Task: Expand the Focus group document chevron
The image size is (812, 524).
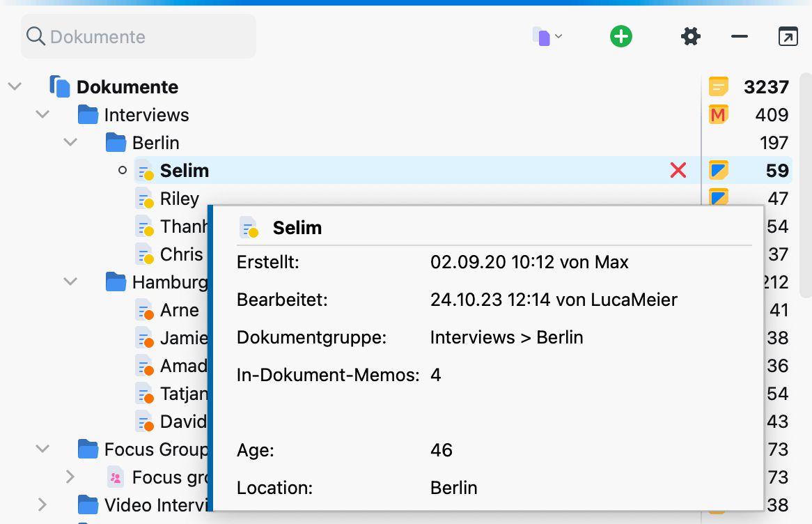Action: pos(70,477)
